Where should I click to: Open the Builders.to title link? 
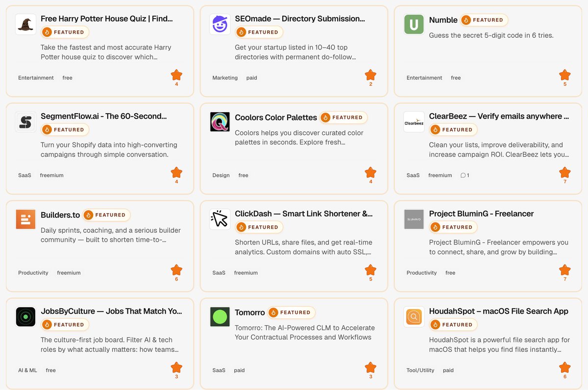click(x=60, y=215)
